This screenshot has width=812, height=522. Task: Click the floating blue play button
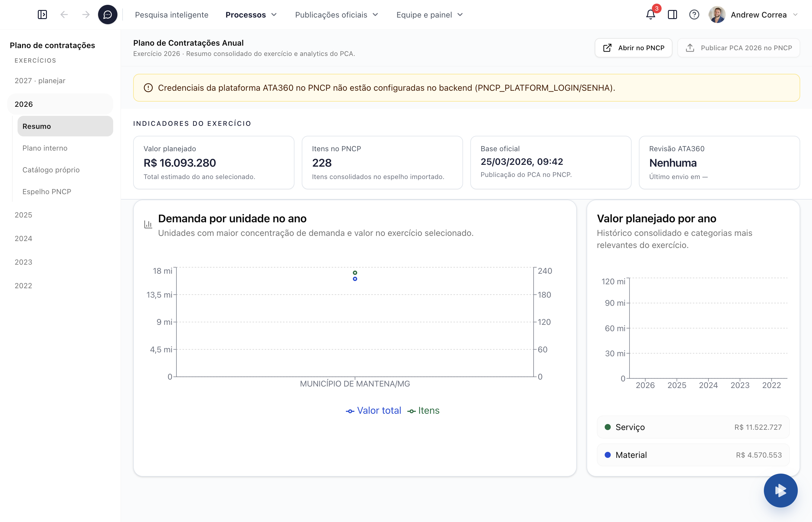click(781, 490)
